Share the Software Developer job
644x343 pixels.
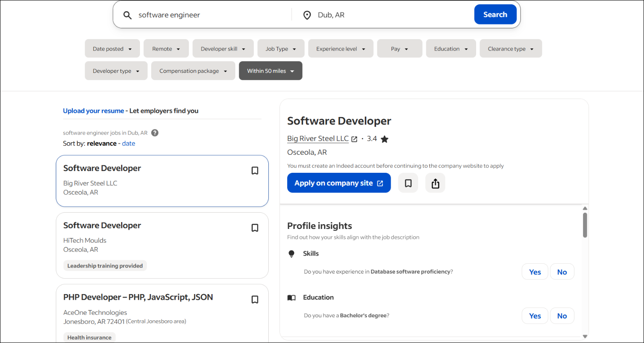(435, 183)
